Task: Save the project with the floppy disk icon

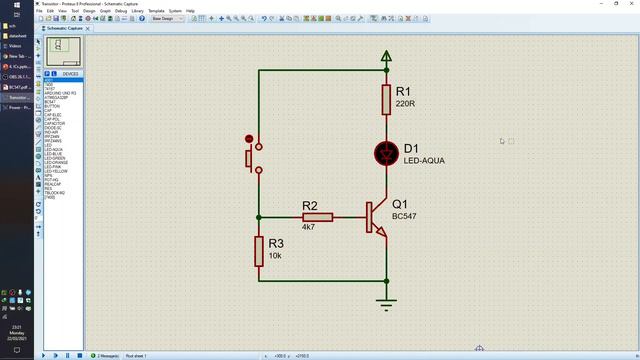Action: [56, 18]
